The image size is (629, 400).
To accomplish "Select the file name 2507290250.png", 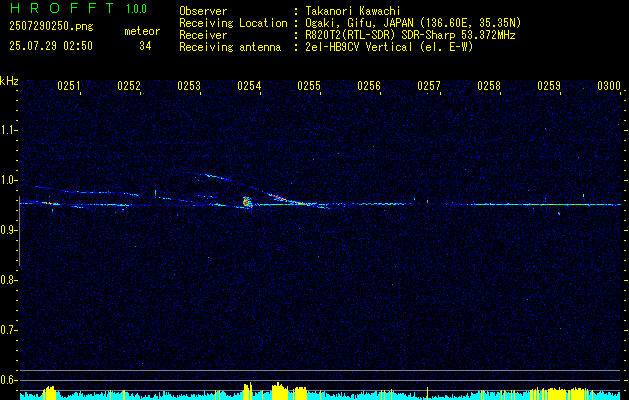I will point(51,27).
